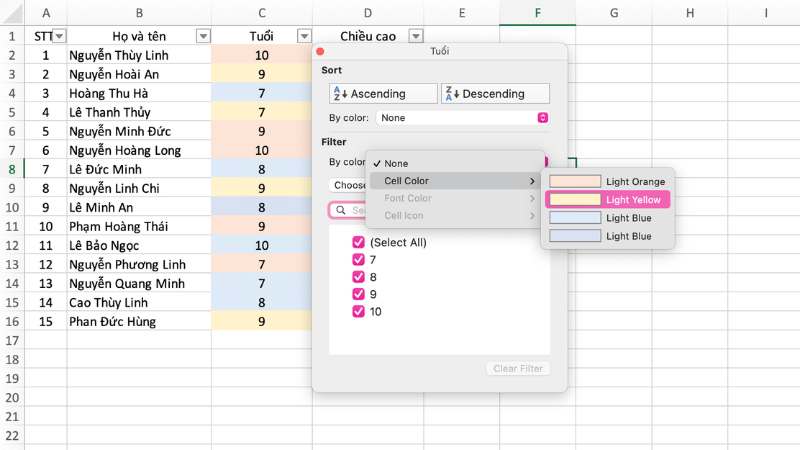Open filter arrow on Họ và tên header
This screenshot has width=800, height=450.
tap(203, 36)
